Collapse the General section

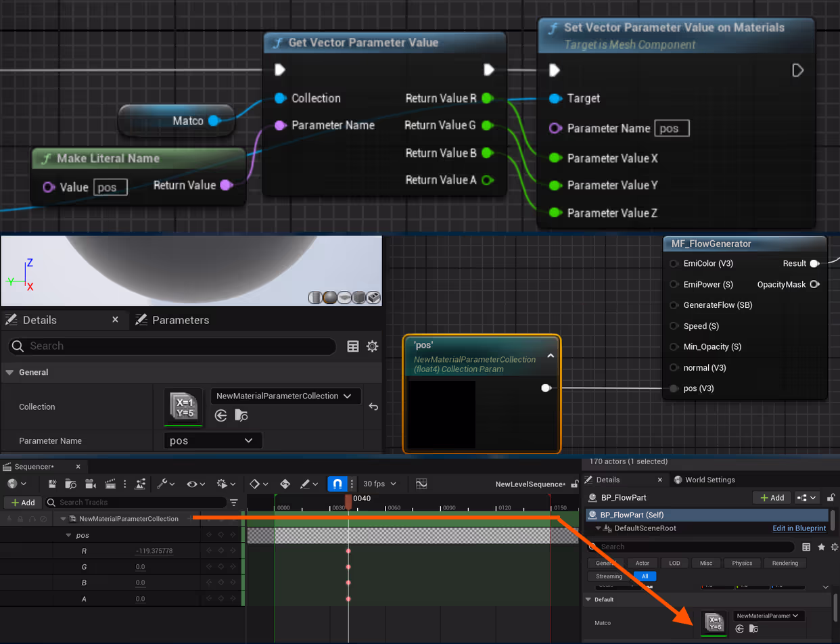click(x=9, y=372)
